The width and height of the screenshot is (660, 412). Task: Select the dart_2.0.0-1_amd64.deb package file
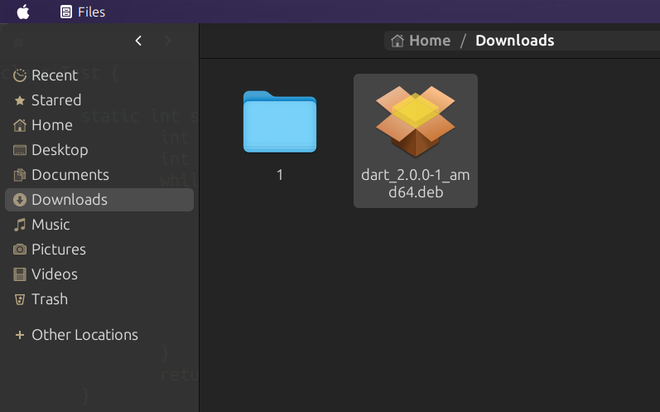point(415,140)
